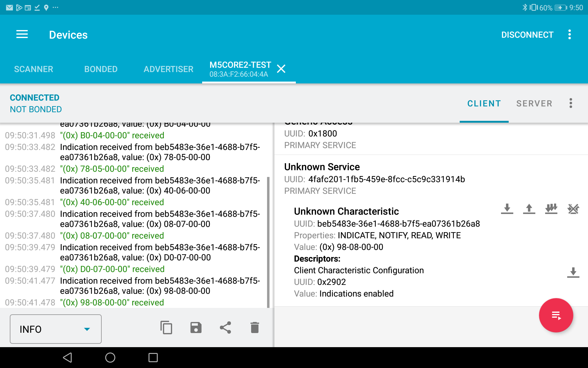Delete the log entries
The width and height of the screenshot is (588, 368).
coord(254,328)
